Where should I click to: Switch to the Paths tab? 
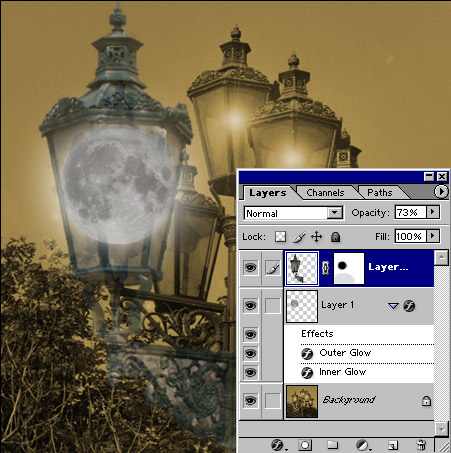(x=379, y=193)
